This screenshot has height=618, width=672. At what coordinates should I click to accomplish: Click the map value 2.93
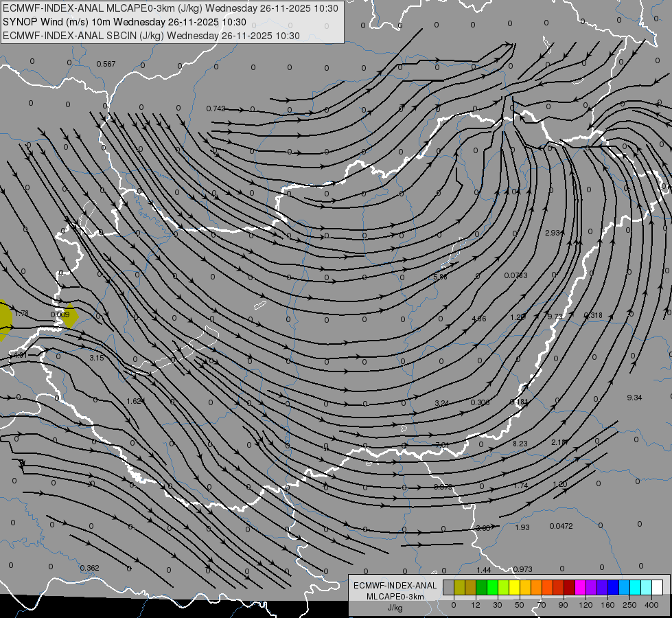(553, 233)
